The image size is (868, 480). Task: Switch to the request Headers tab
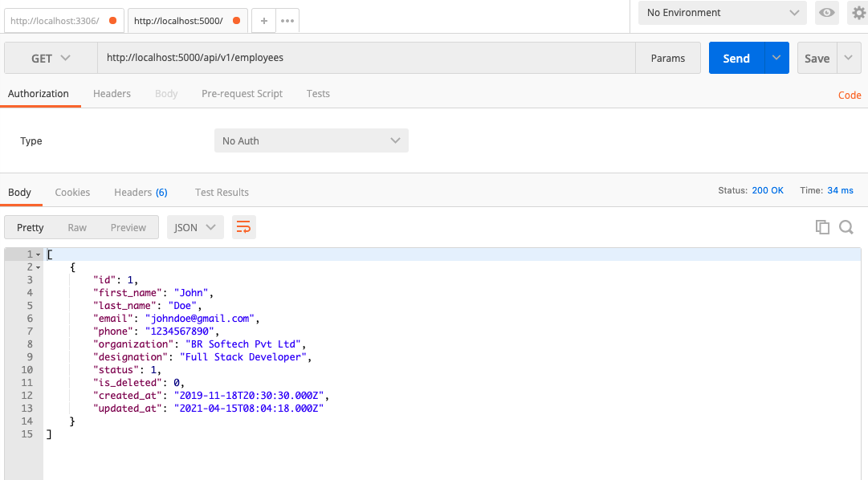coord(112,94)
